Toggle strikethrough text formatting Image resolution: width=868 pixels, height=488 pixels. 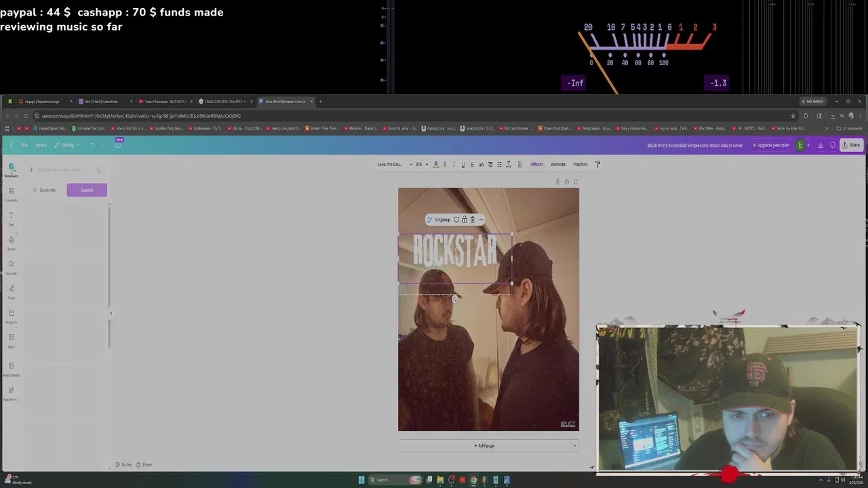point(472,164)
